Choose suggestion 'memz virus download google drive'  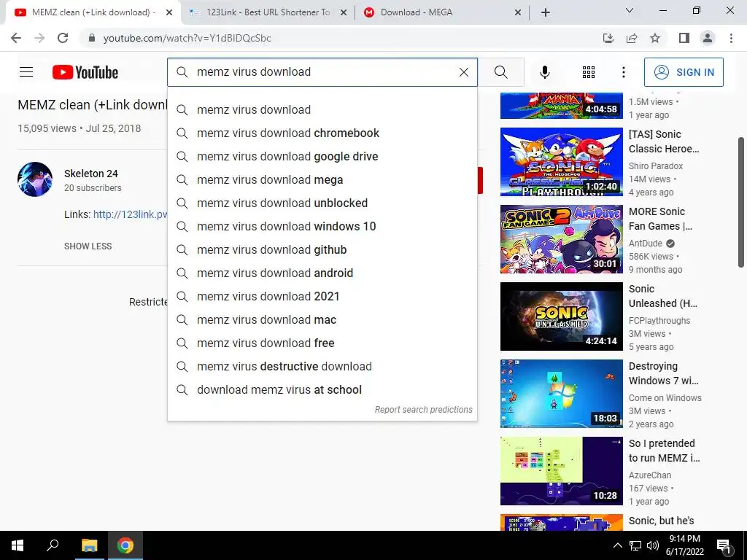click(x=322, y=156)
